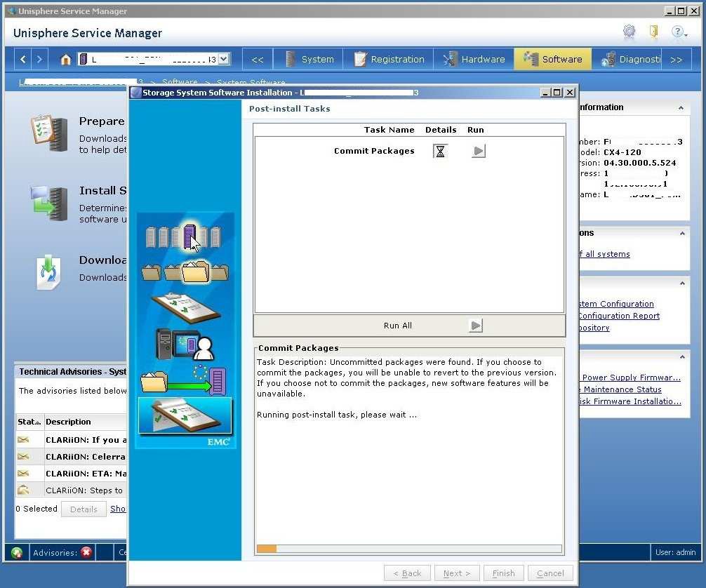The height and width of the screenshot is (588, 706).
Task: Select the highlighted post-install checklist step image
Action: (185, 417)
